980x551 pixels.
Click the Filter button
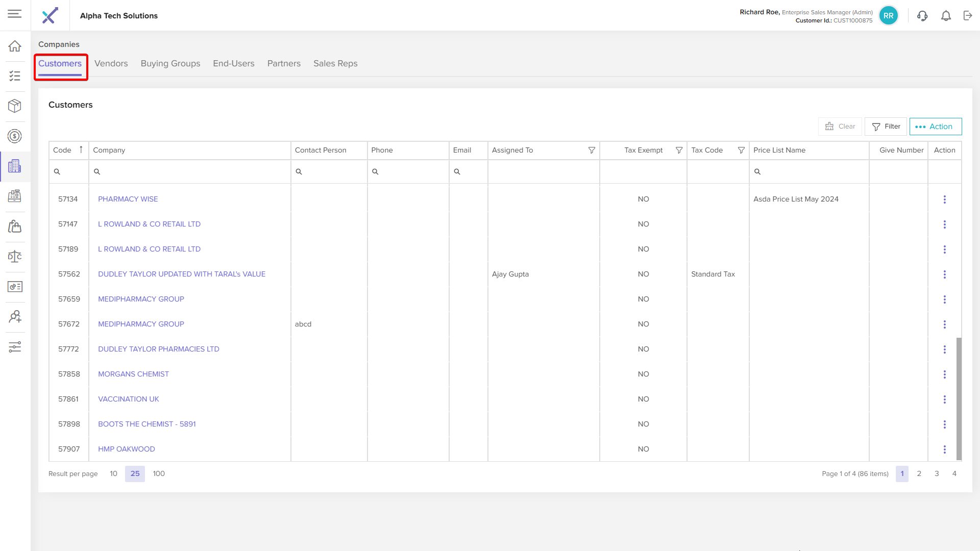[x=886, y=127]
